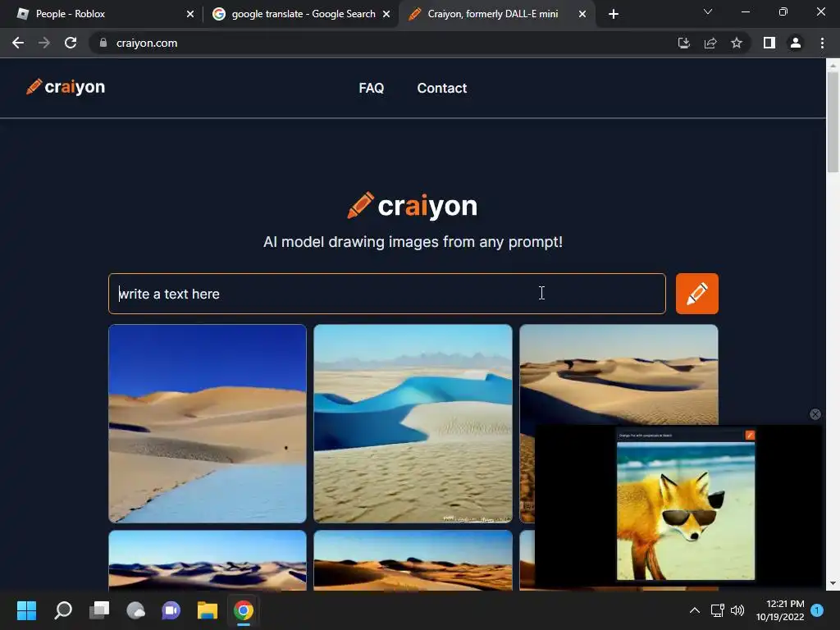Viewport: 840px width, 630px height.
Task: Open blue wave dune image
Action: point(413,423)
